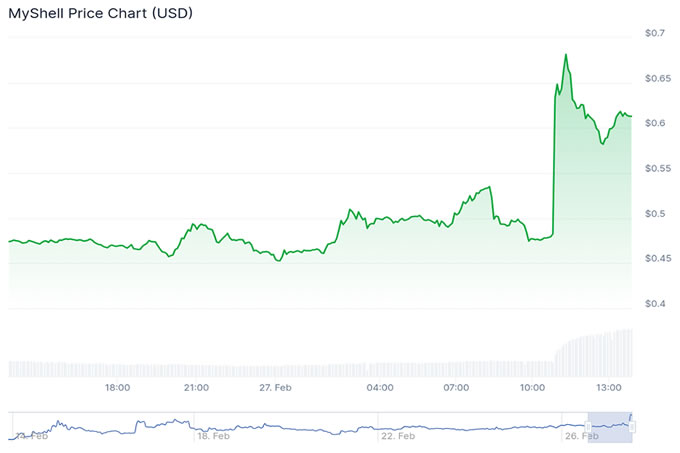Click the 10:00 time axis label
Viewport: 680px width, 453px height.
click(532, 387)
